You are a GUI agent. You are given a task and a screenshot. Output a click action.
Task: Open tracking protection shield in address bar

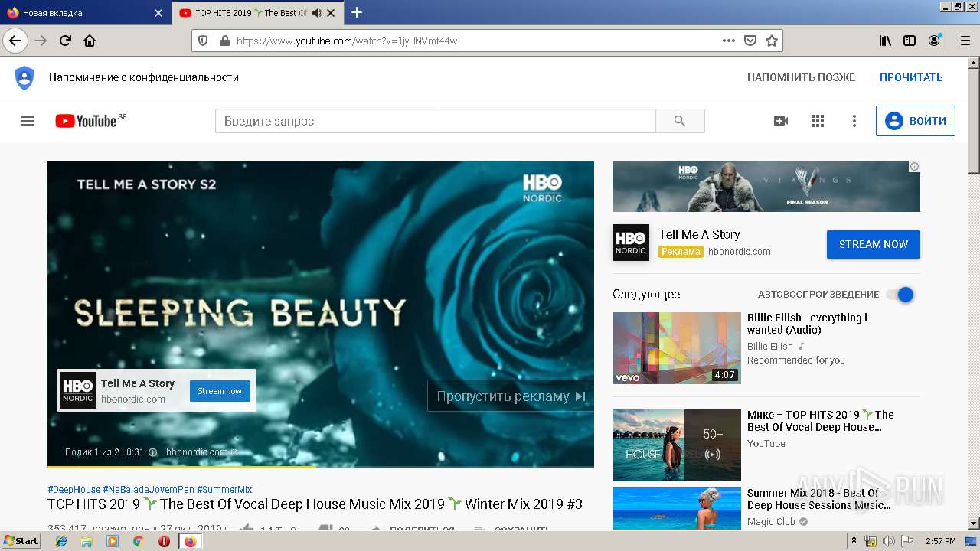(203, 41)
